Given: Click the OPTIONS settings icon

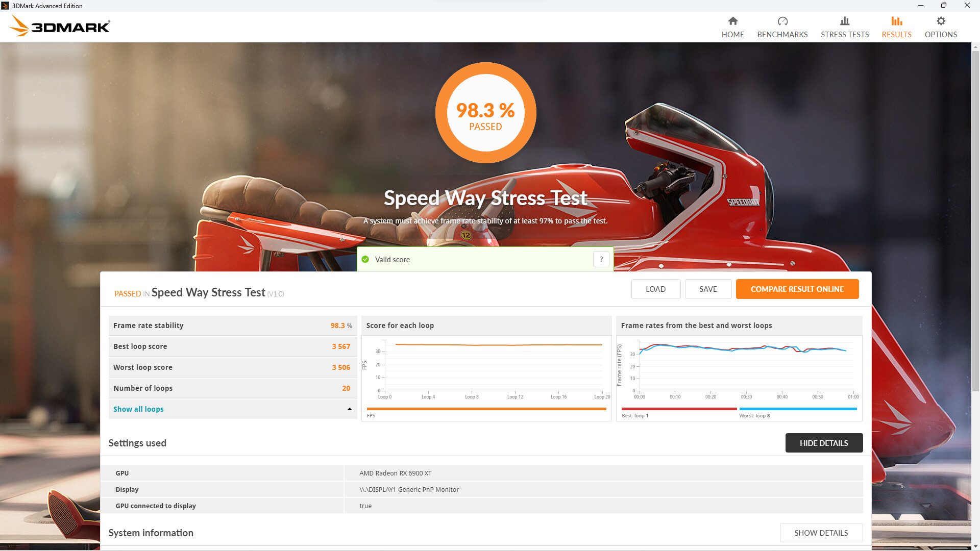Looking at the screenshot, I should (x=941, y=21).
